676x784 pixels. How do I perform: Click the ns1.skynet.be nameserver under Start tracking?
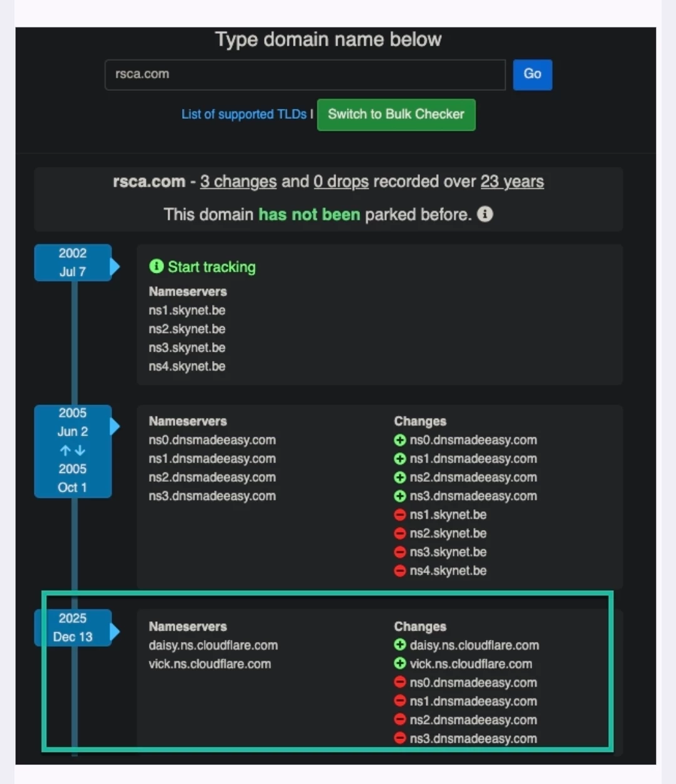[187, 310]
